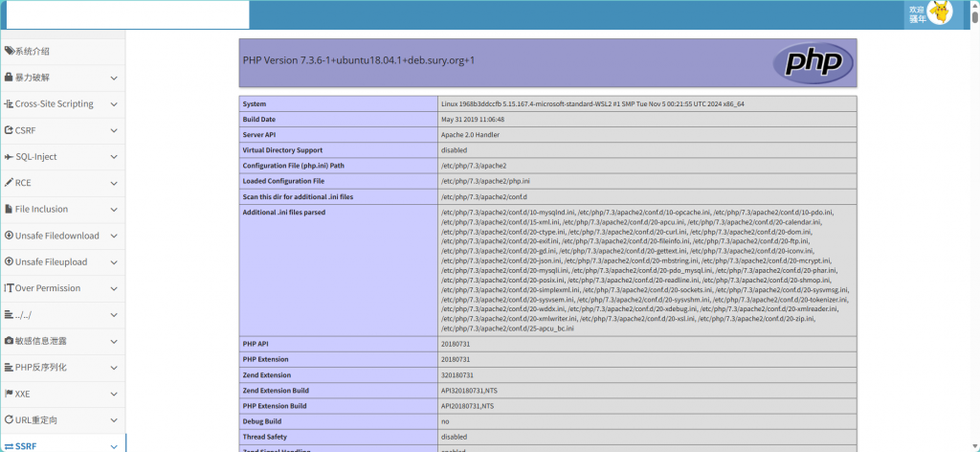The image size is (980, 452).
Task: Click the pencil icon beside RCE
Action: (x=9, y=183)
